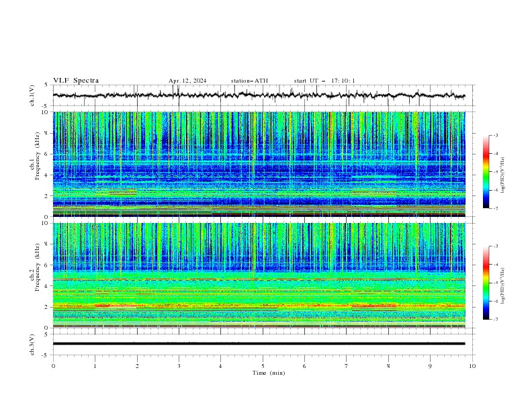Viewport: 532px width, 411px height.
Task: Click the date "Apr. 12, 2024"
Action: tap(187, 81)
